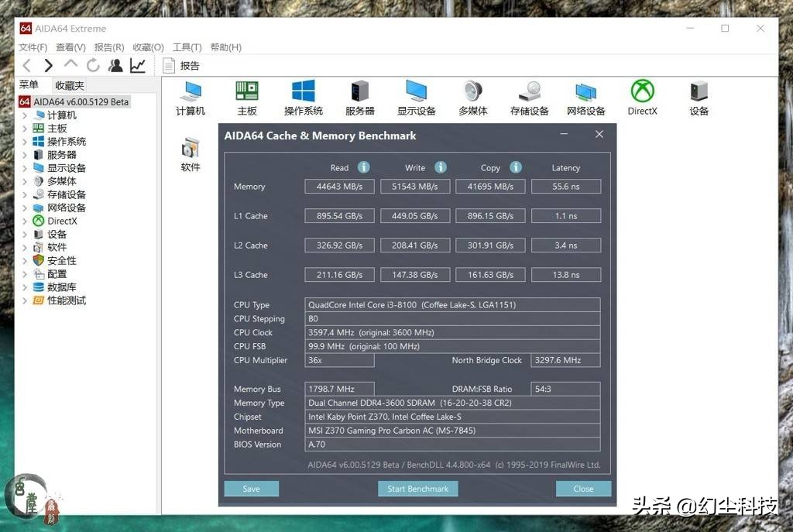Click Memory Read value 44643 MB/s
Image resolution: width=793 pixels, height=532 pixels.
coord(339,186)
